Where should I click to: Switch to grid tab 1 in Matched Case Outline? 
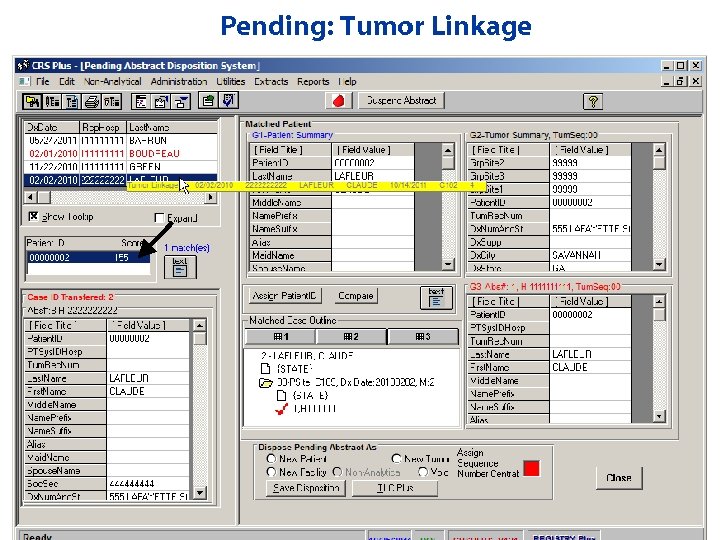point(281,337)
